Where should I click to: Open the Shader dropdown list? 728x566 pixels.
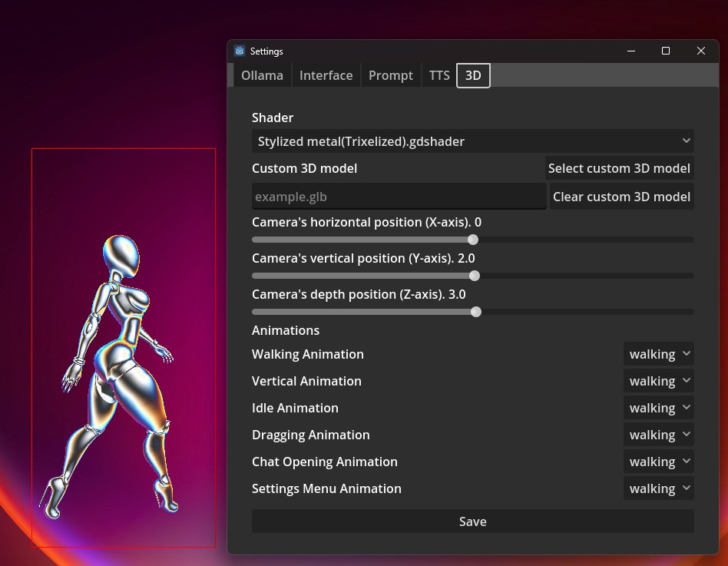[x=472, y=141]
